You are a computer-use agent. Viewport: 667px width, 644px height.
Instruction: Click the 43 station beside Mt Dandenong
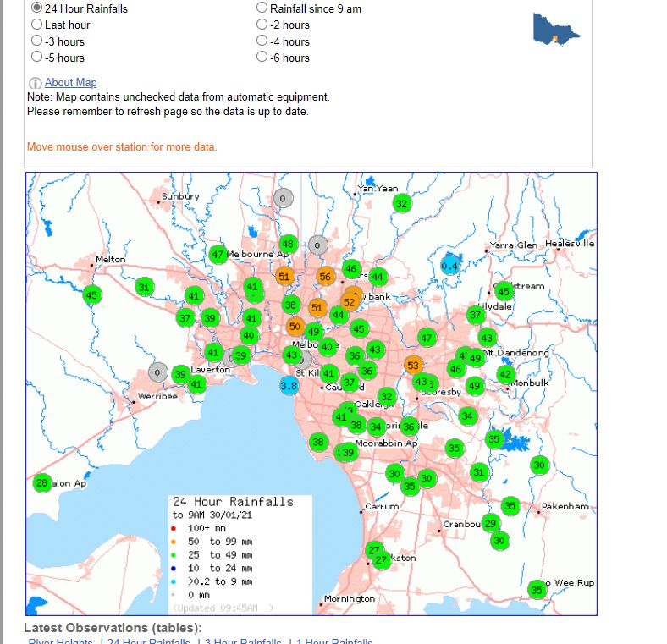[487, 339]
